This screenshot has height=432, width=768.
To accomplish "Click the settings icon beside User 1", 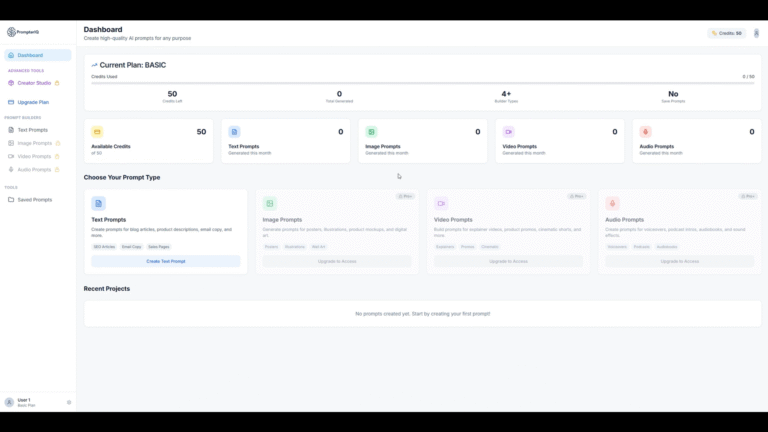I will (69, 403).
